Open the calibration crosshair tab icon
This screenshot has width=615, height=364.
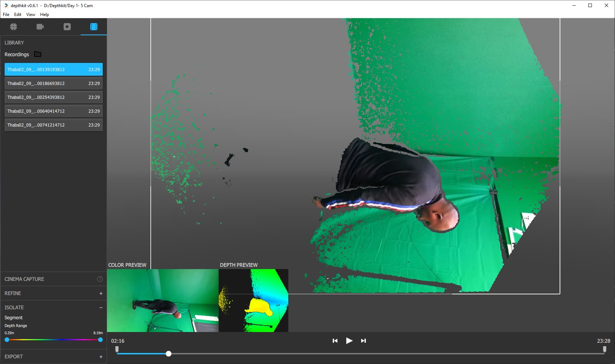click(x=14, y=27)
